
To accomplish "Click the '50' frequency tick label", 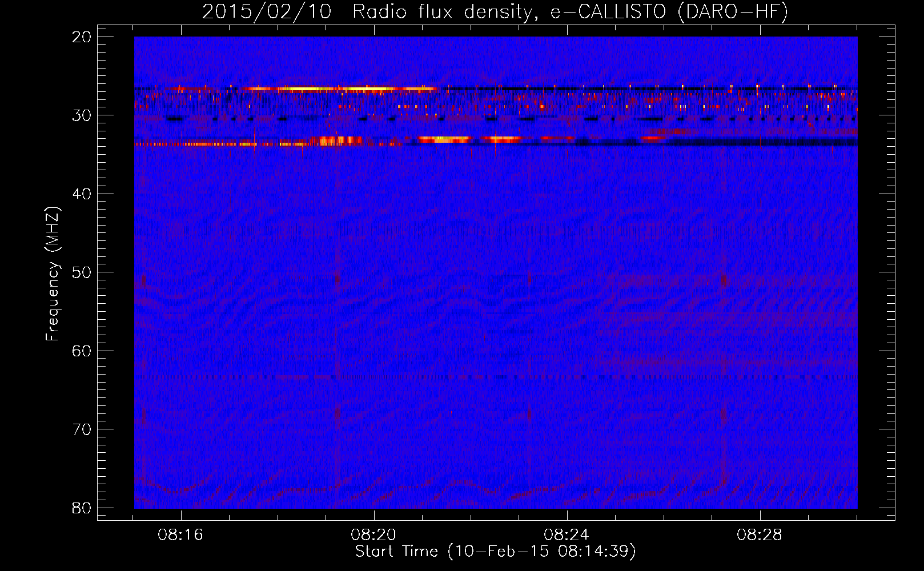I will (82, 272).
